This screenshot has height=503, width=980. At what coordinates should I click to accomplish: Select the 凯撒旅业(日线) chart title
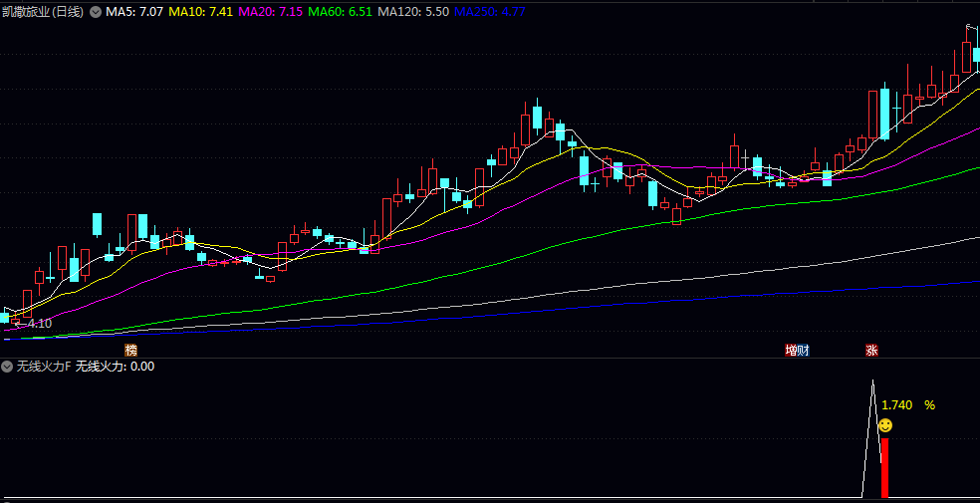point(43,12)
